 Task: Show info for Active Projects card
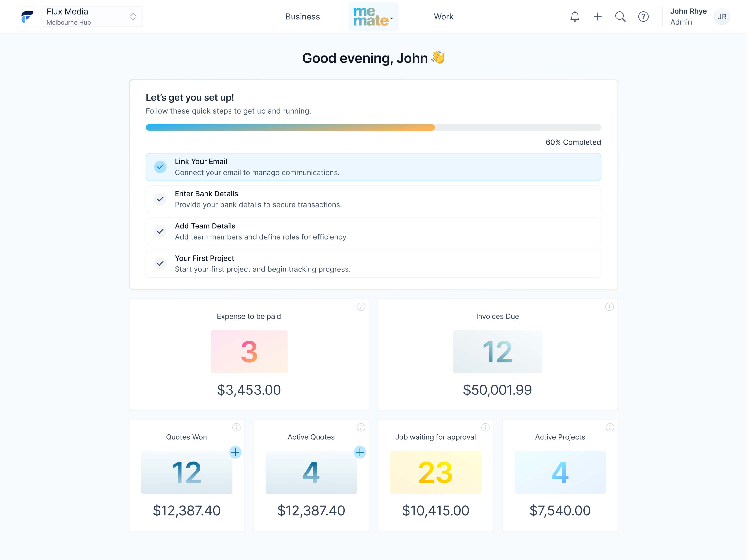[x=610, y=427]
